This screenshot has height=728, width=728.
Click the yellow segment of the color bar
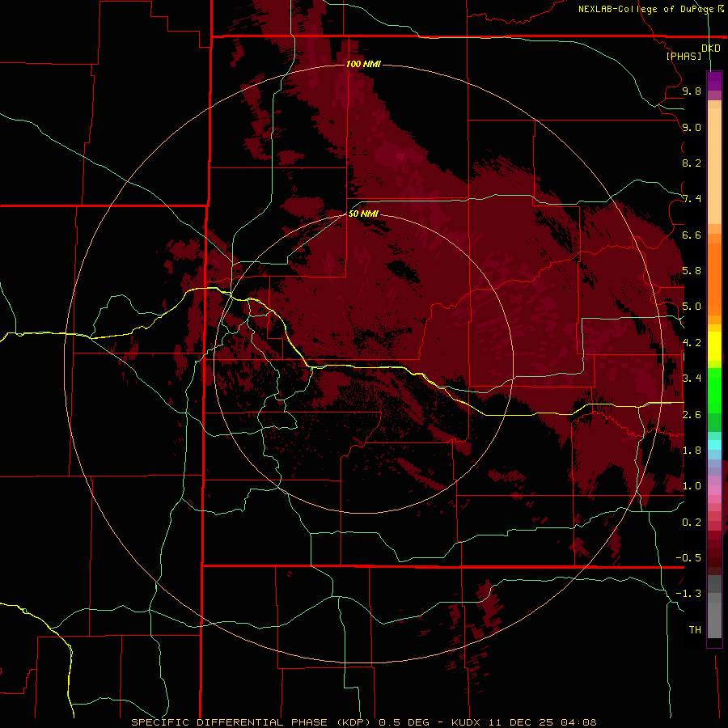[x=714, y=346]
